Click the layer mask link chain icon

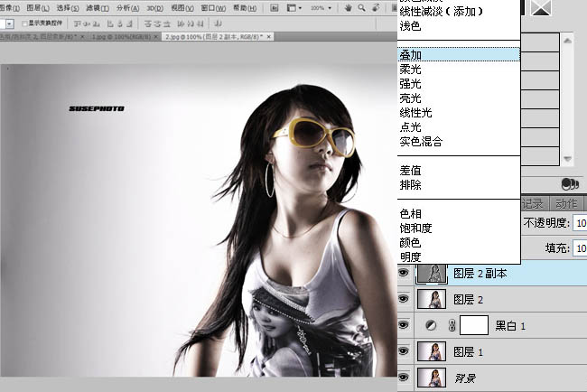click(x=451, y=323)
